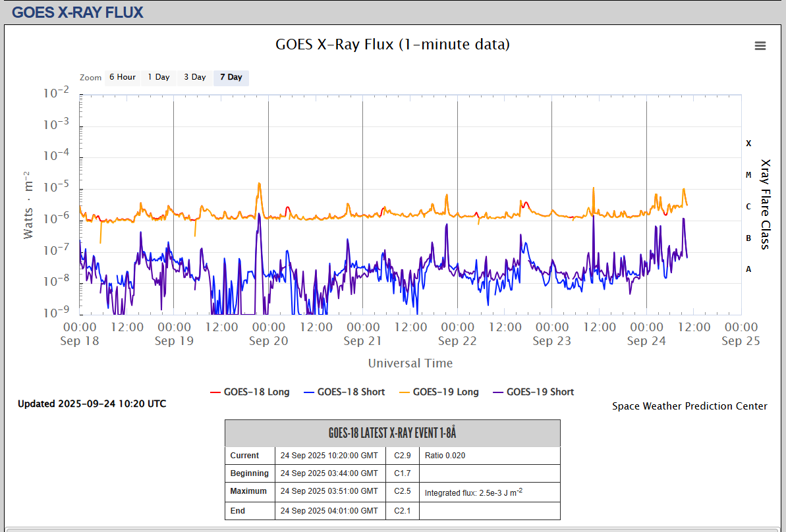Click the M flare class label

[x=748, y=175]
